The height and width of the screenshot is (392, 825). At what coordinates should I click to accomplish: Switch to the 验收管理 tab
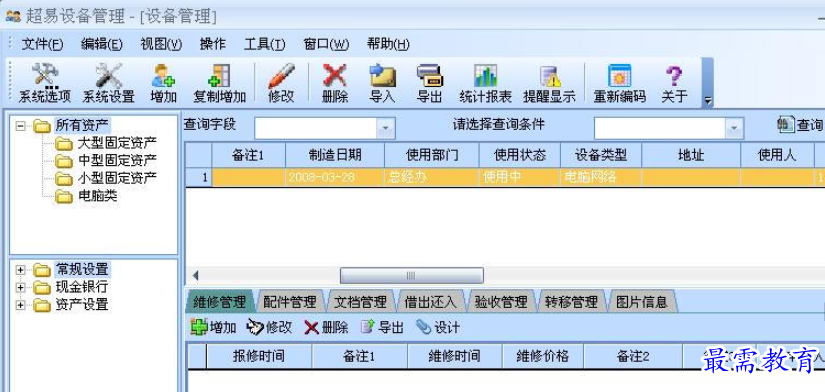pyautogui.click(x=501, y=301)
